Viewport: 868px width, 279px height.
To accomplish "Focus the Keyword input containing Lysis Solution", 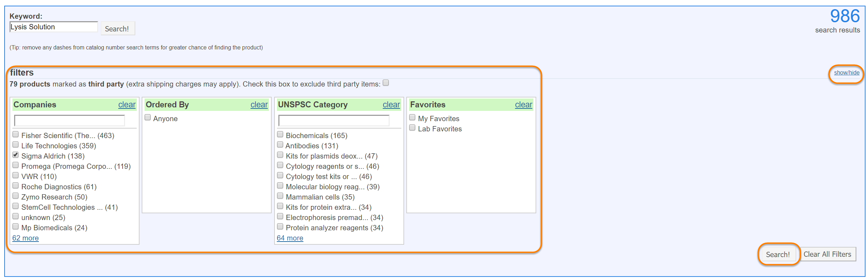I will pyautogui.click(x=53, y=27).
